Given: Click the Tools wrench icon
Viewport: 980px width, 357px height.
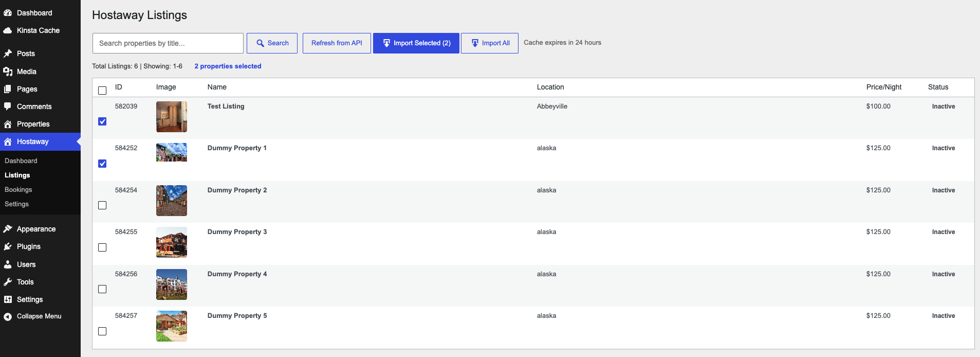Looking at the screenshot, I should tap(8, 282).
